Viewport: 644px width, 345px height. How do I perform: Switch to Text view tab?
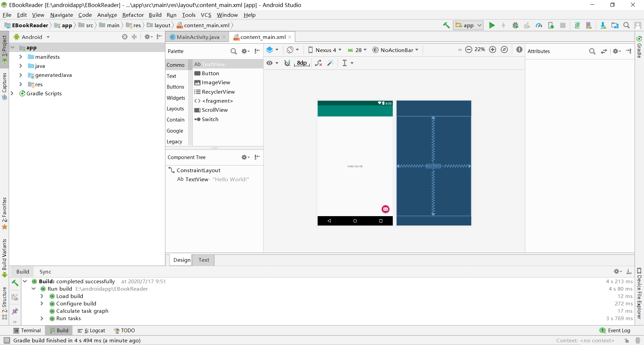(x=204, y=260)
